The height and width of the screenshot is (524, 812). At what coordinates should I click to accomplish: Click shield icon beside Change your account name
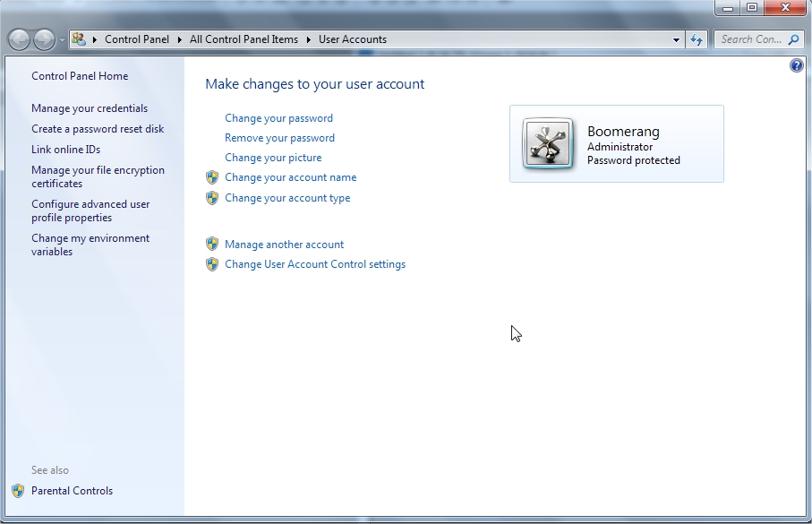click(x=212, y=177)
